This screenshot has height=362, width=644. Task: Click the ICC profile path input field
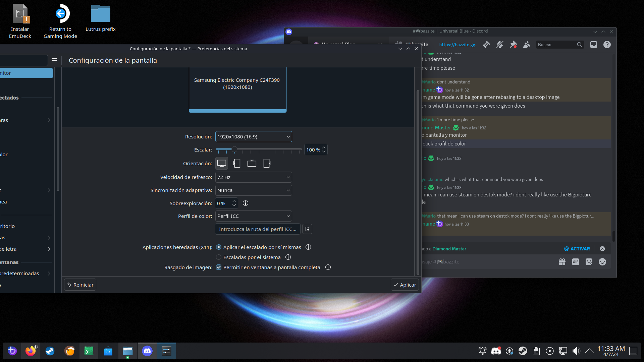click(258, 229)
